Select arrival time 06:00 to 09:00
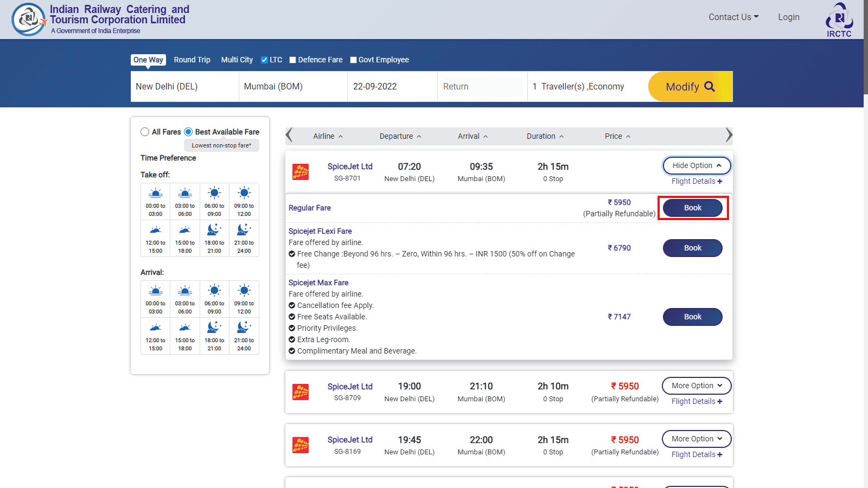The height and width of the screenshot is (488, 868). tap(214, 299)
